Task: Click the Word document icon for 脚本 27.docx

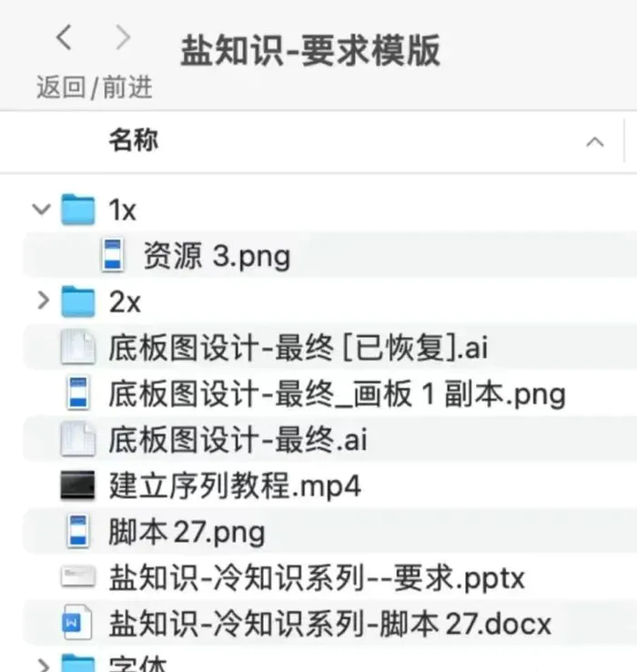Action: click(77, 622)
